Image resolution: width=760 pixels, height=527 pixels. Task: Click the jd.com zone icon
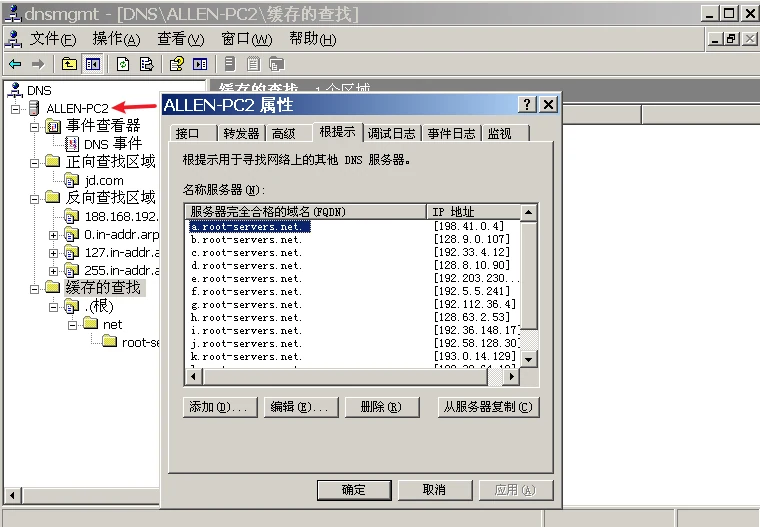(x=72, y=180)
